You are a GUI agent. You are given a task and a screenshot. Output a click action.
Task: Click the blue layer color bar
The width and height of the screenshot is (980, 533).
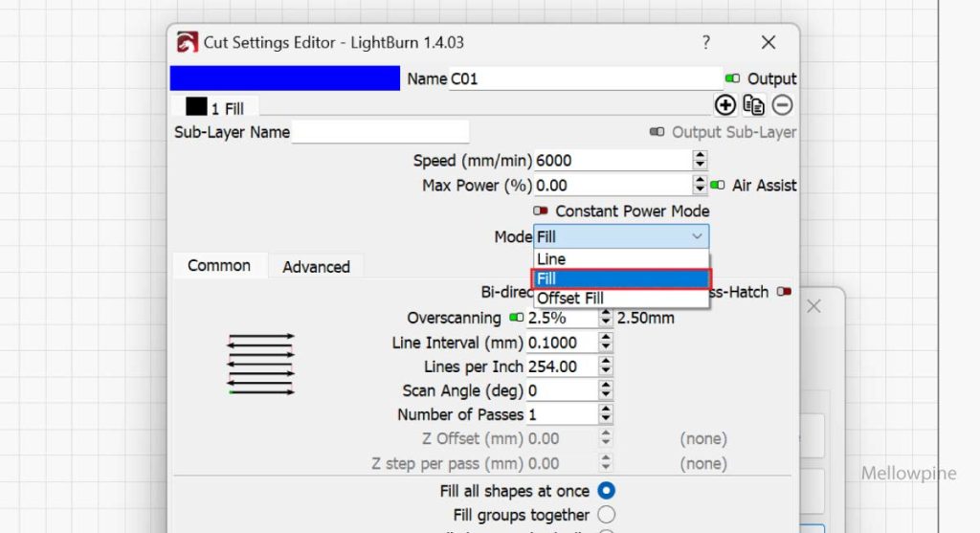284,78
